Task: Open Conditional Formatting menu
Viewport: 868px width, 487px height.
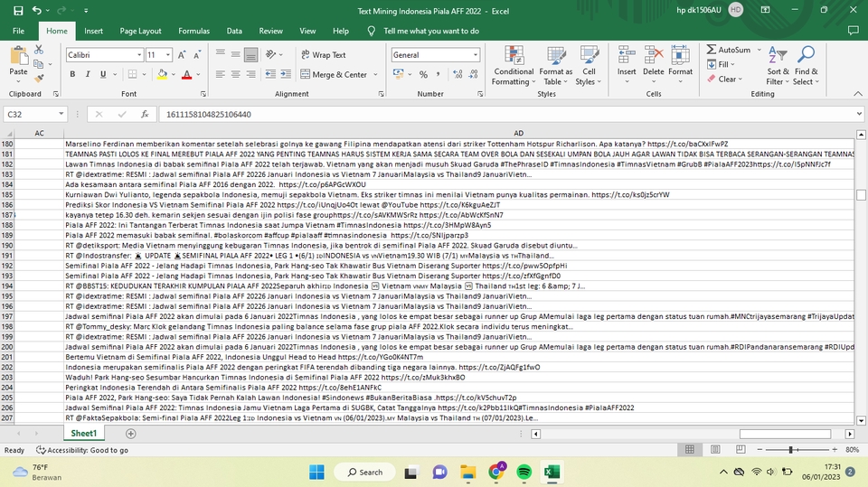Action: [x=514, y=66]
